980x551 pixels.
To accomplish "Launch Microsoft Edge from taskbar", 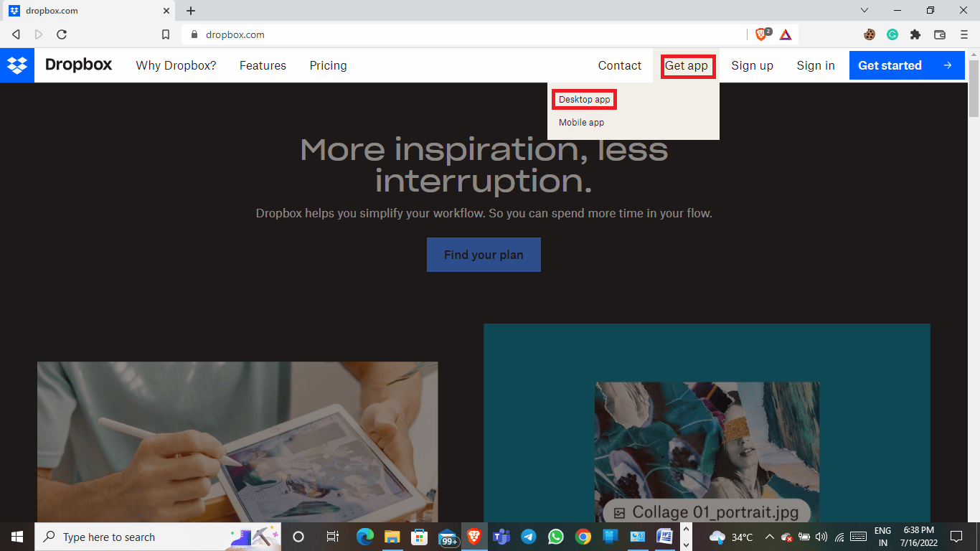I will click(365, 537).
